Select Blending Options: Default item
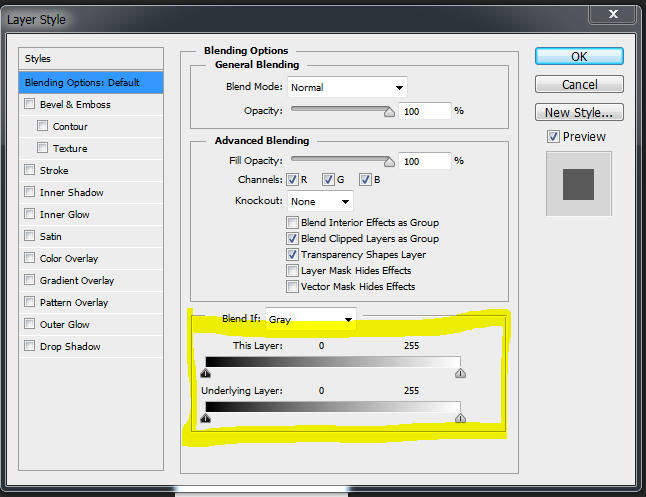 [x=91, y=82]
